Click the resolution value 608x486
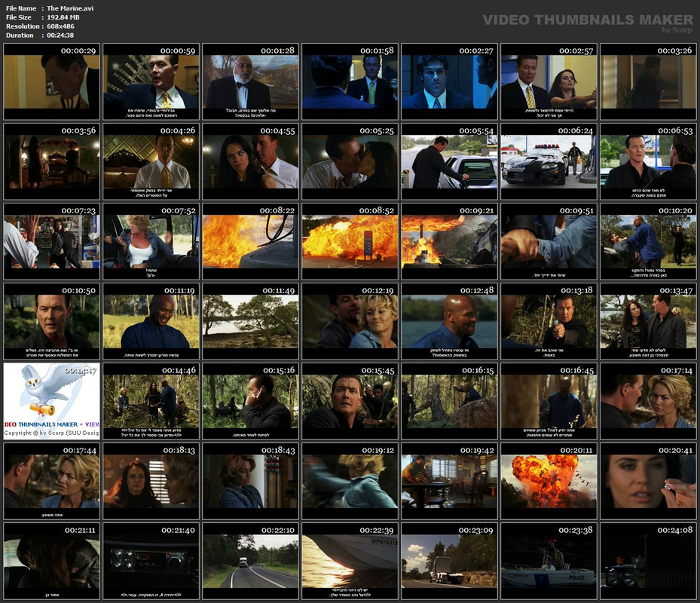This screenshot has width=700, height=603. click(x=61, y=26)
